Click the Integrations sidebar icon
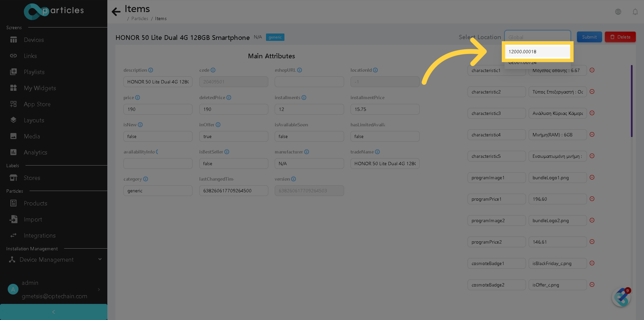Screen dimensions: 644x320 13,235
